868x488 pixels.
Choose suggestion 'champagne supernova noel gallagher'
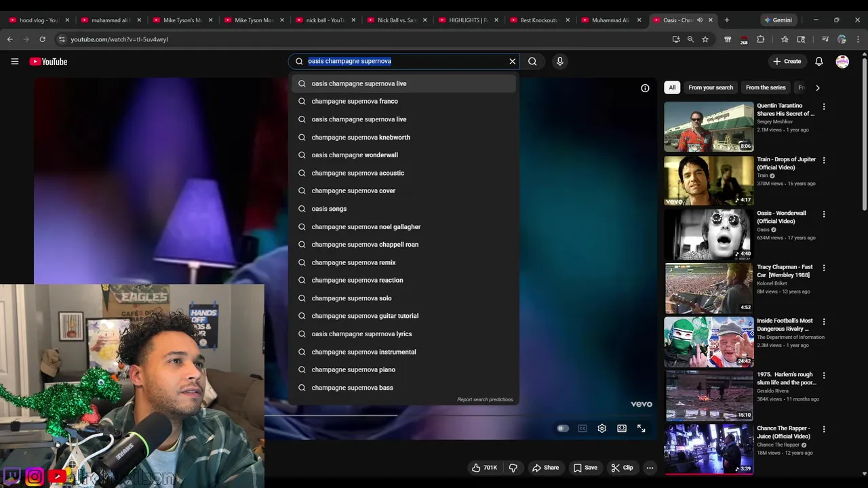403,226
